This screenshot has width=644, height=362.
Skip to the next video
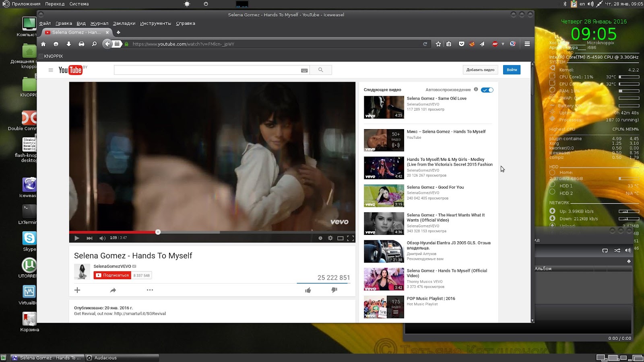click(x=89, y=238)
